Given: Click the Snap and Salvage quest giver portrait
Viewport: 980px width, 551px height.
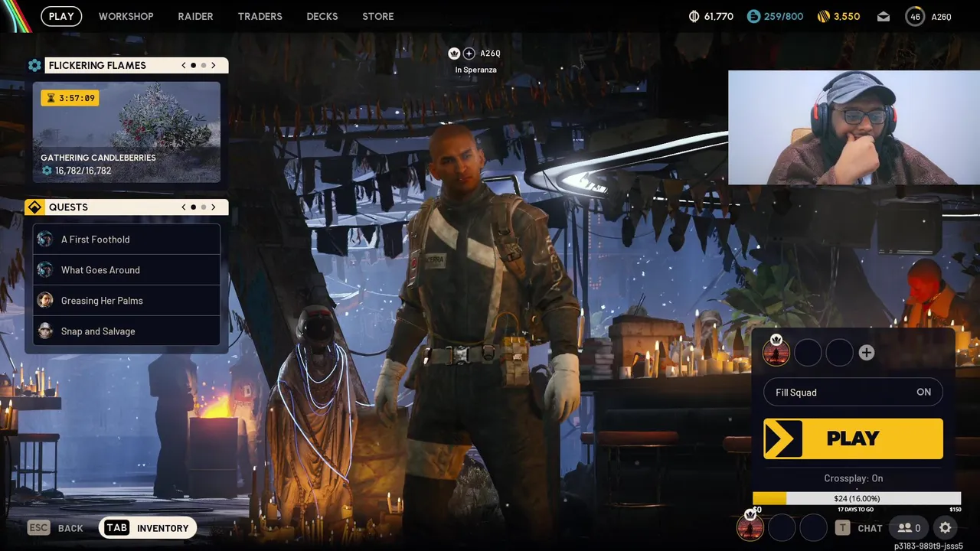Looking at the screenshot, I should (45, 331).
